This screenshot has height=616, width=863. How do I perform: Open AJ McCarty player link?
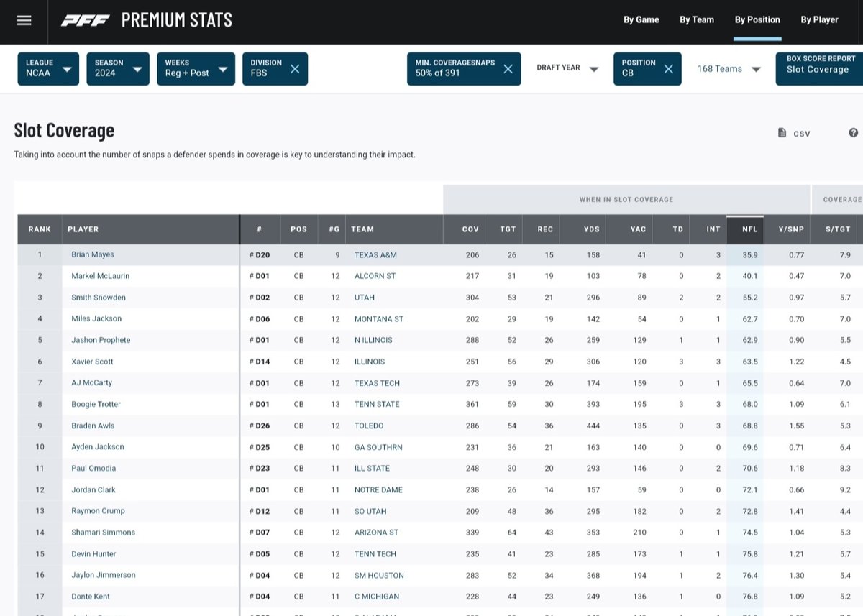pos(91,383)
